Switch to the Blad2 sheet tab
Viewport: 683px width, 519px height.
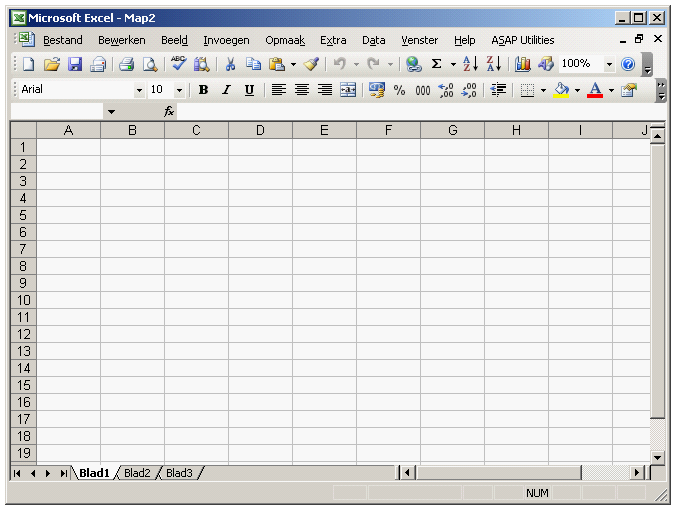tap(137, 473)
